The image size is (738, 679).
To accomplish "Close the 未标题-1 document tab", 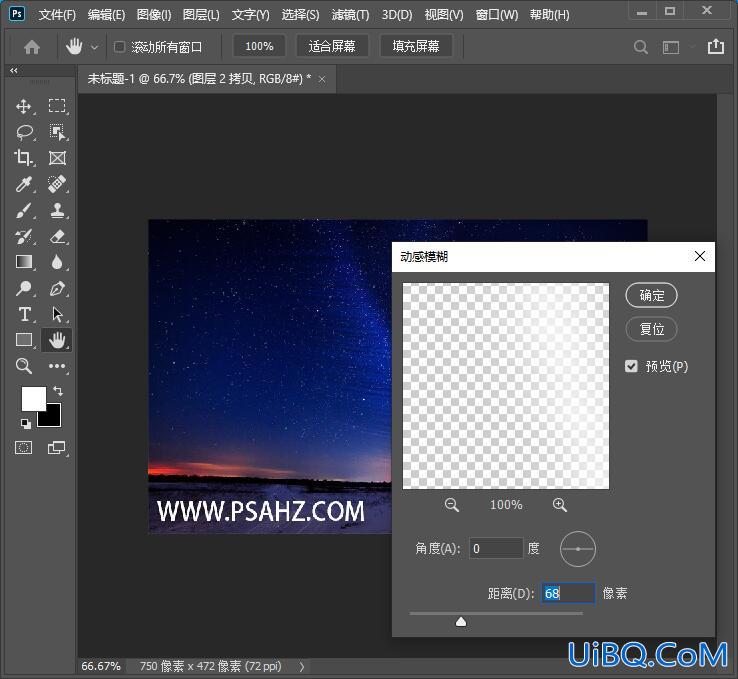I will (322, 80).
